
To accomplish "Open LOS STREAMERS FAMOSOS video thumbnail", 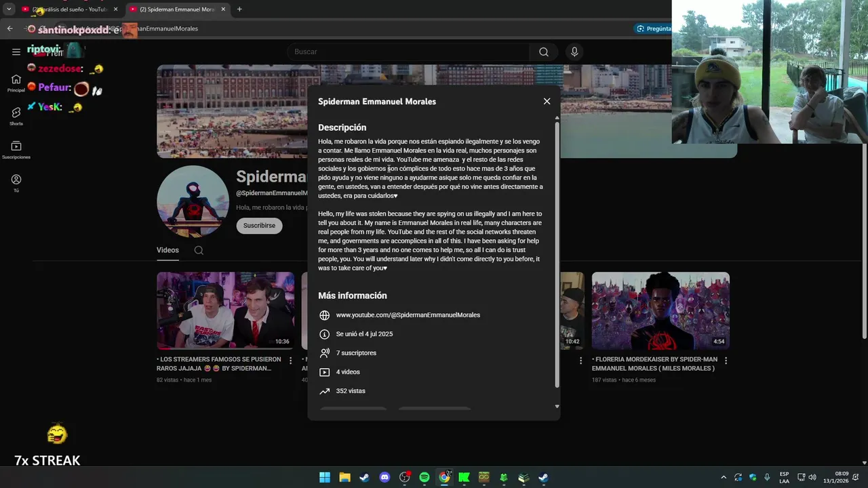I will pyautogui.click(x=225, y=311).
